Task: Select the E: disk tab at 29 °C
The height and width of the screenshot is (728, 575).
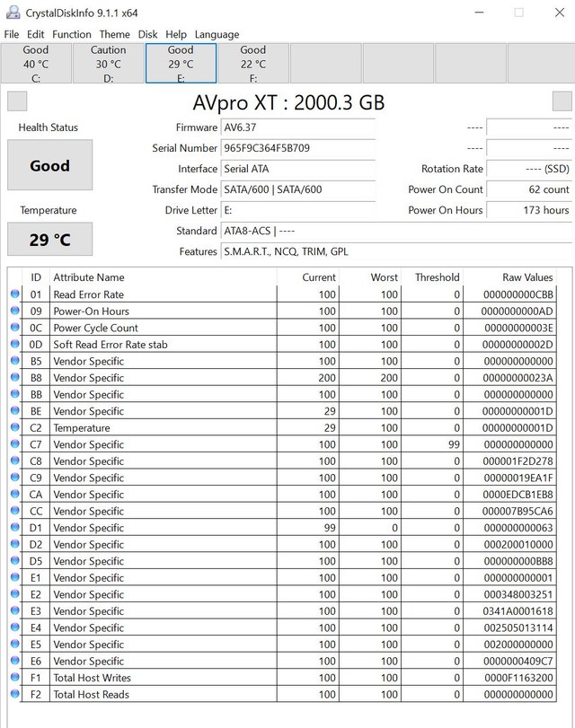Action: [x=181, y=64]
